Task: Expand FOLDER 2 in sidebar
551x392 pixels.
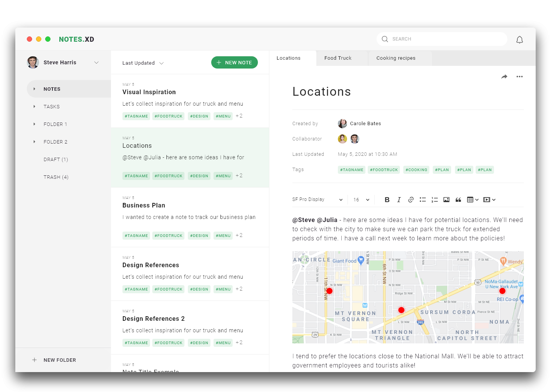Action: click(34, 142)
